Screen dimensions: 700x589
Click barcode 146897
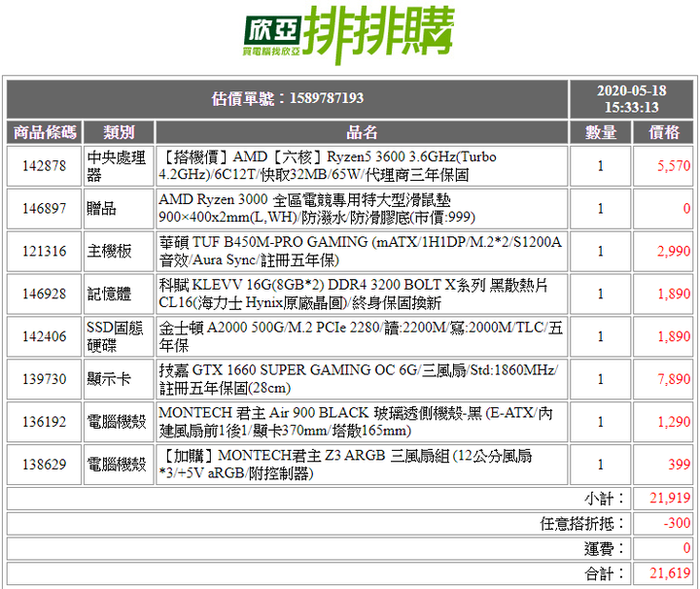click(x=45, y=208)
